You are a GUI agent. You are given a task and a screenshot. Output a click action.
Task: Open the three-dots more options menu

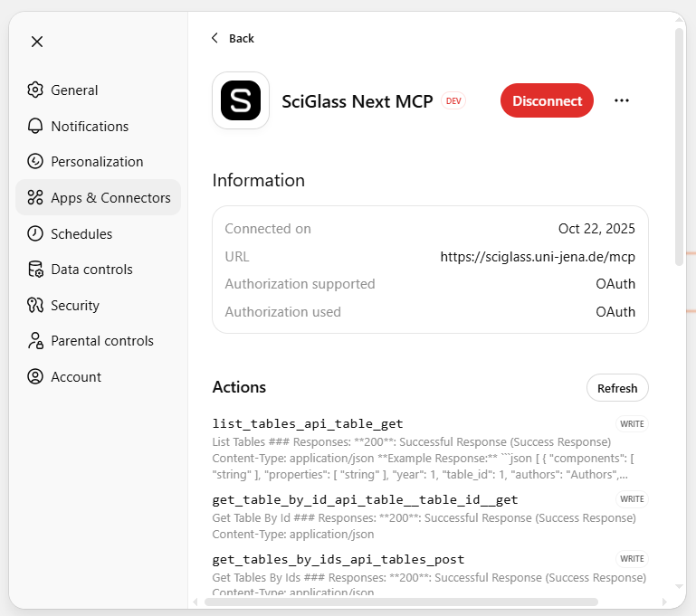tap(621, 100)
